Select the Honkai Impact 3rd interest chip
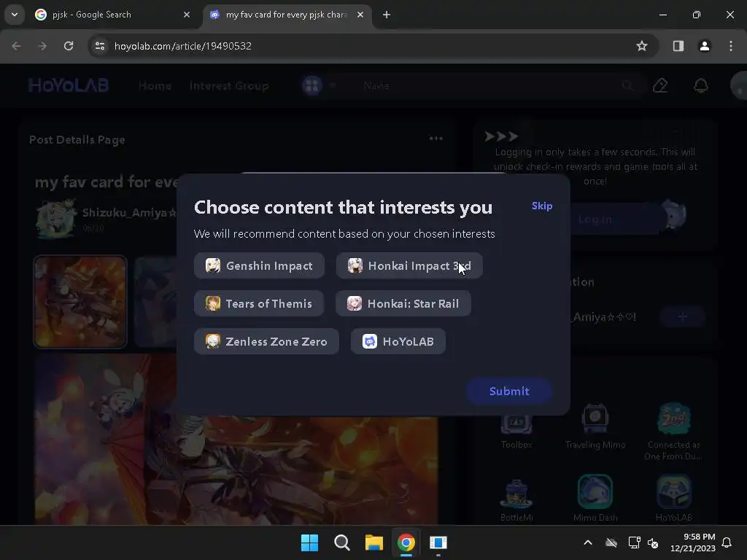This screenshot has height=560, width=747. (x=409, y=265)
